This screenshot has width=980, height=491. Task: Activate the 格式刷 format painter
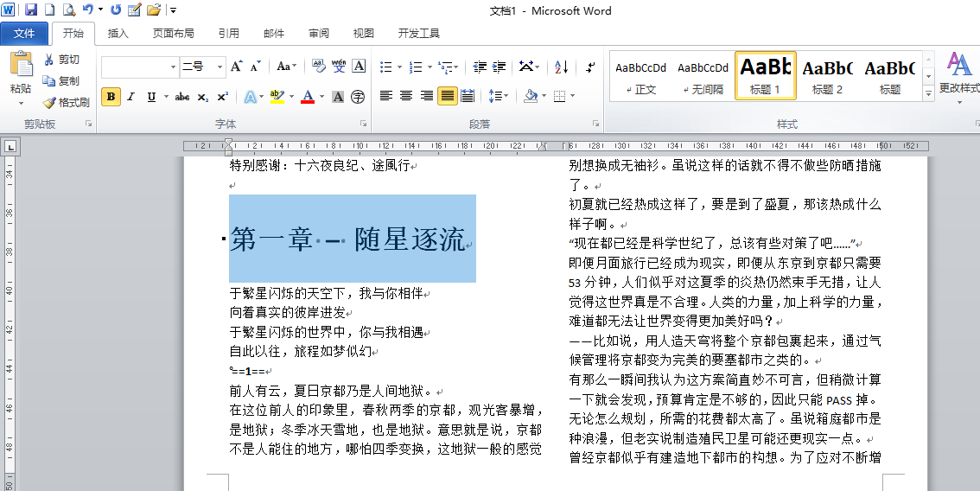(x=67, y=102)
